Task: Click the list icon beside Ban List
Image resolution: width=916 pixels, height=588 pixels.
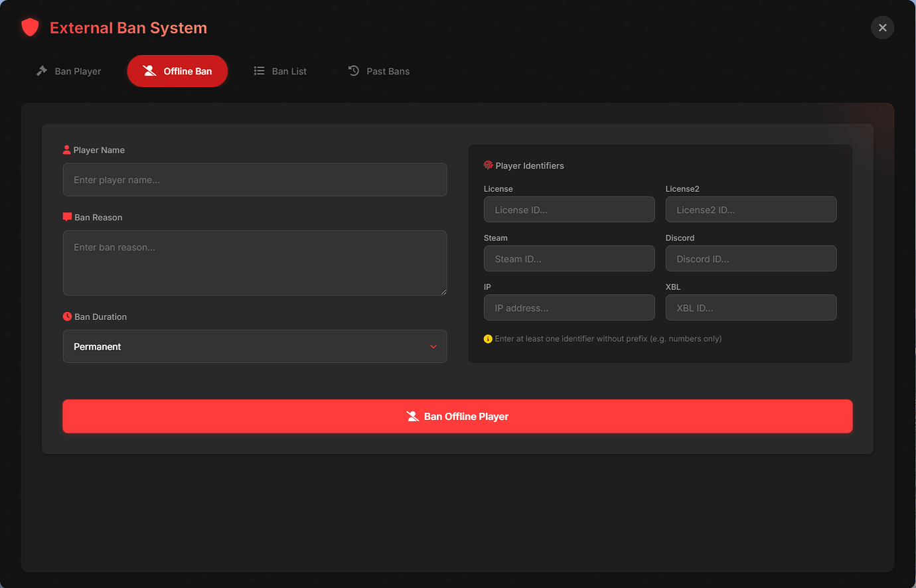Action: click(259, 70)
